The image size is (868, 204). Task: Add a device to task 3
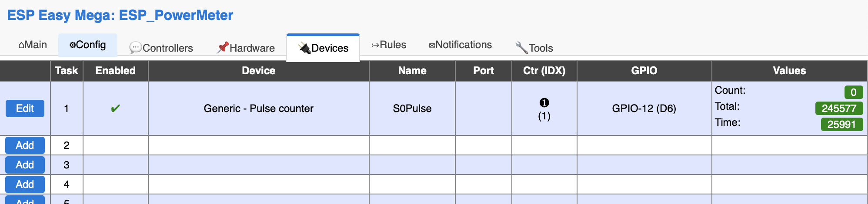click(25, 165)
